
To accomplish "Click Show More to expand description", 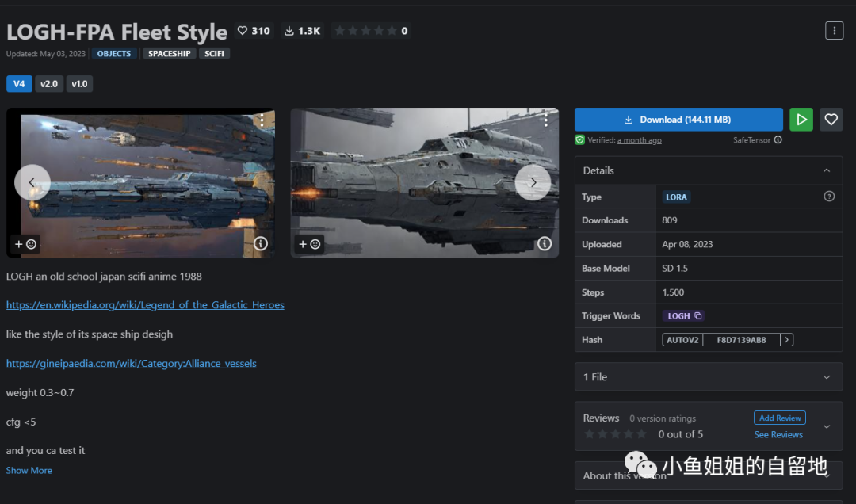I will click(29, 470).
